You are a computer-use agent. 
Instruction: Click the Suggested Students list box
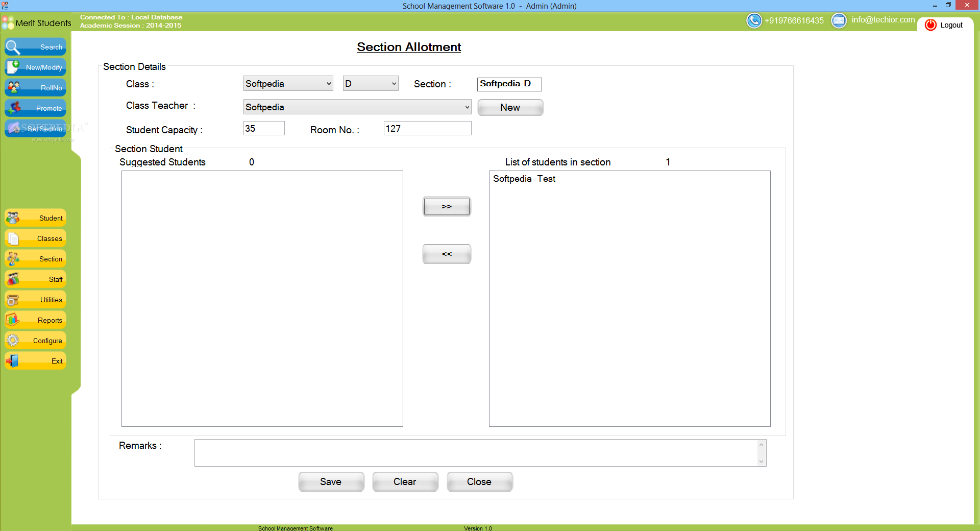pyautogui.click(x=262, y=299)
